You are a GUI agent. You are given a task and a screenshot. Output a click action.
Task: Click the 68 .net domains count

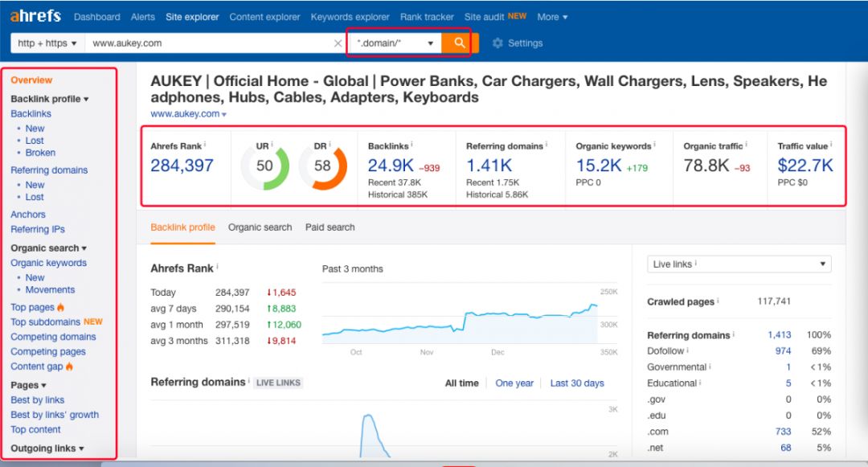785,448
